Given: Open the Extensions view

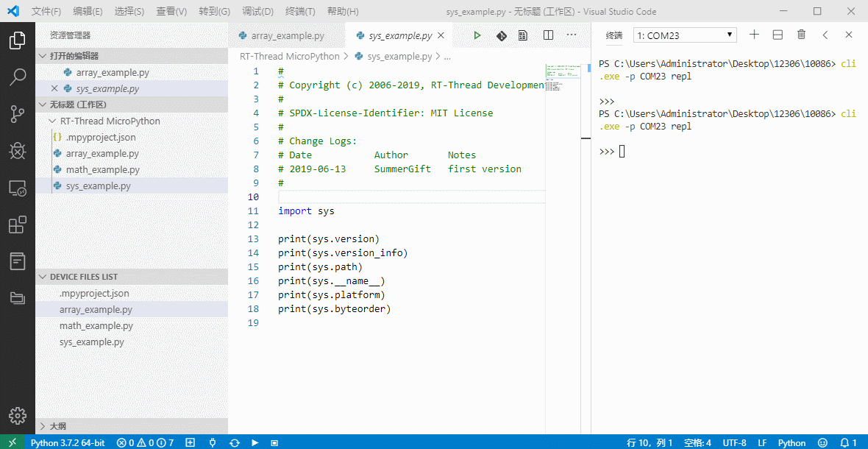Looking at the screenshot, I should point(18,224).
